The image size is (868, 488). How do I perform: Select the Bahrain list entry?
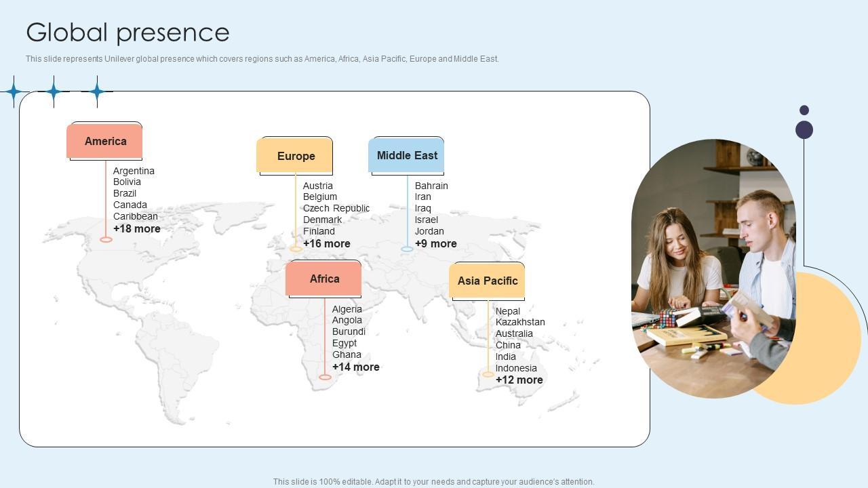tap(431, 186)
